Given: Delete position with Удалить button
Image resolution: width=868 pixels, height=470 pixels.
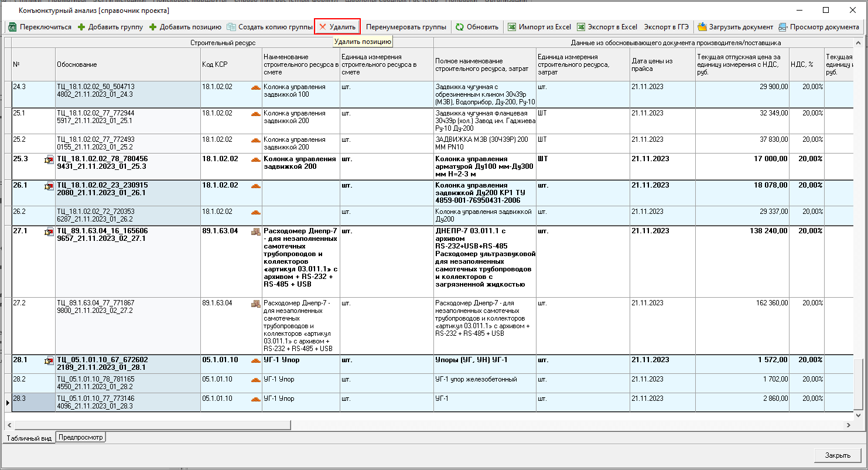Looking at the screenshot, I should click(x=337, y=27).
